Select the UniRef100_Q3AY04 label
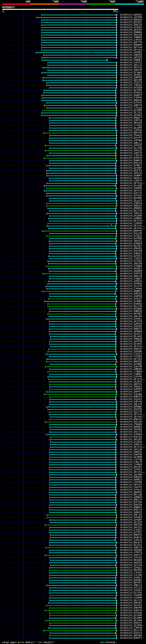 tap(131, 610)
